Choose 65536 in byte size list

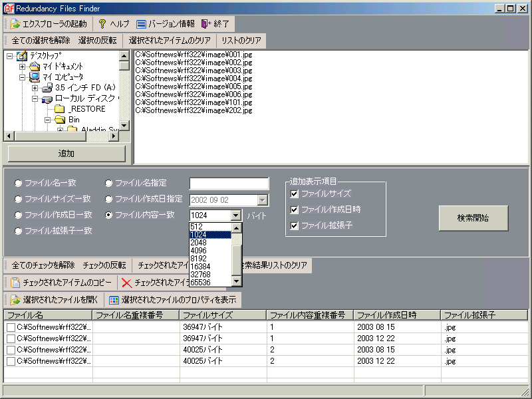click(x=210, y=282)
